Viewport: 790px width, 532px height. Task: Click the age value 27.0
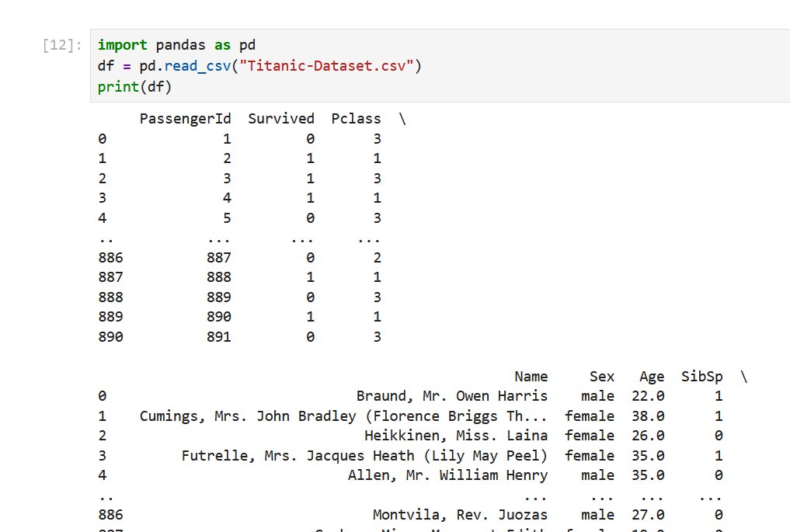648,515
